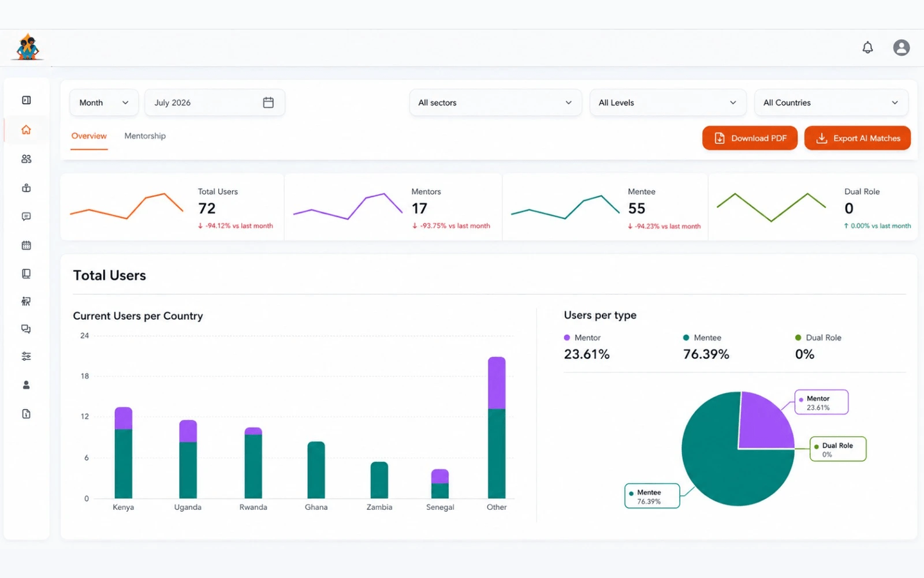Click the Ghana bar in the chart
This screenshot has width=924, height=578.
(x=316, y=470)
